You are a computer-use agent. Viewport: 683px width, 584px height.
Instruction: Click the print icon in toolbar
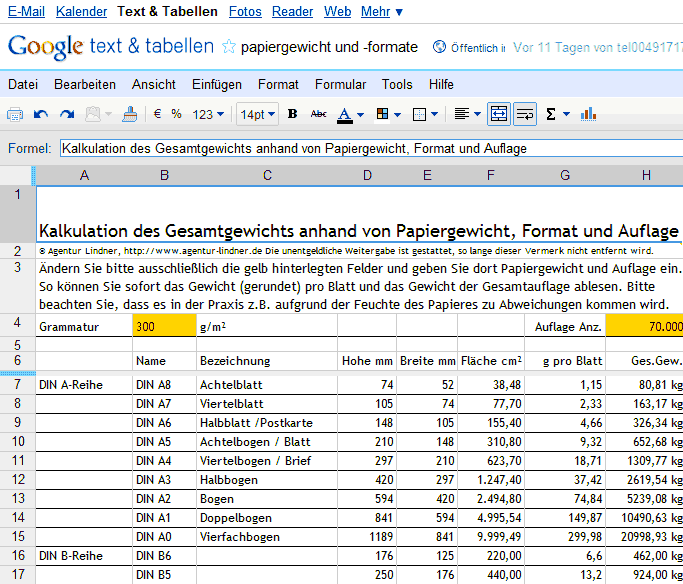15,115
